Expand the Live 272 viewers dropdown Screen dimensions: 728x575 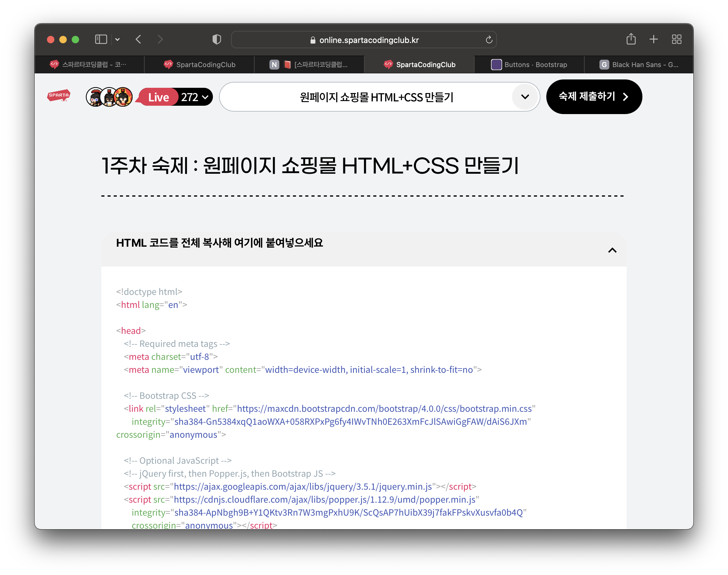205,97
